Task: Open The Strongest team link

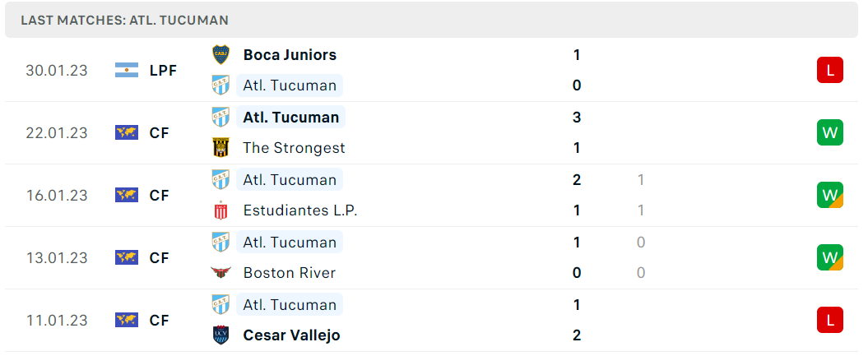Action: [x=294, y=148]
